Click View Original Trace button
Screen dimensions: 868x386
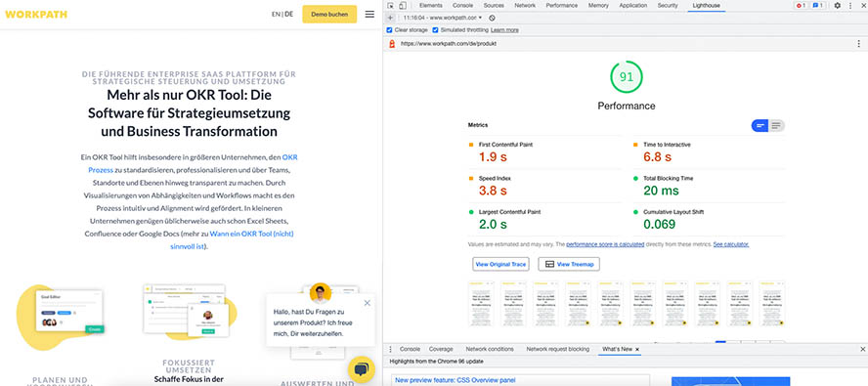tap(501, 264)
